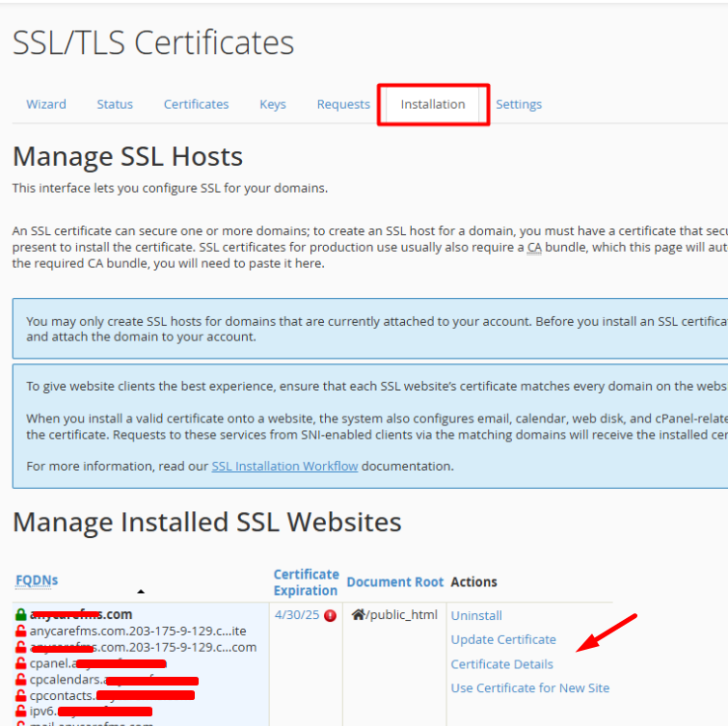Click the Update Certificate action
728x726 pixels.
point(503,639)
